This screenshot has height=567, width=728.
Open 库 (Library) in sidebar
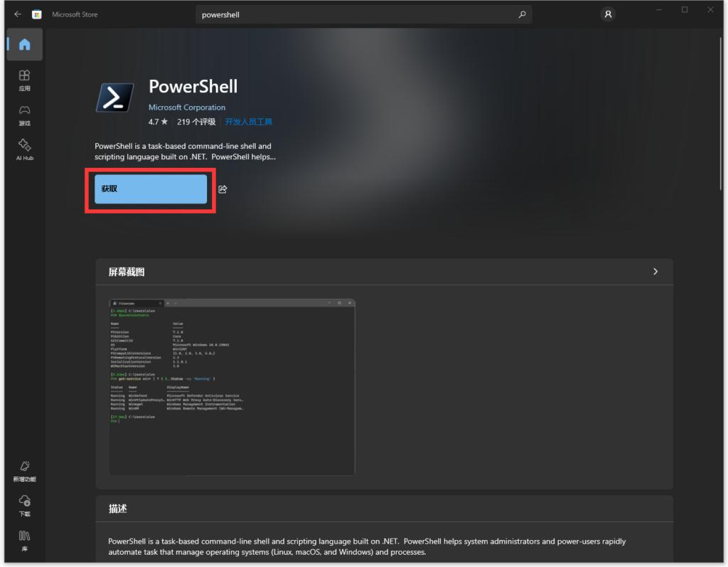pyautogui.click(x=25, y=541)
